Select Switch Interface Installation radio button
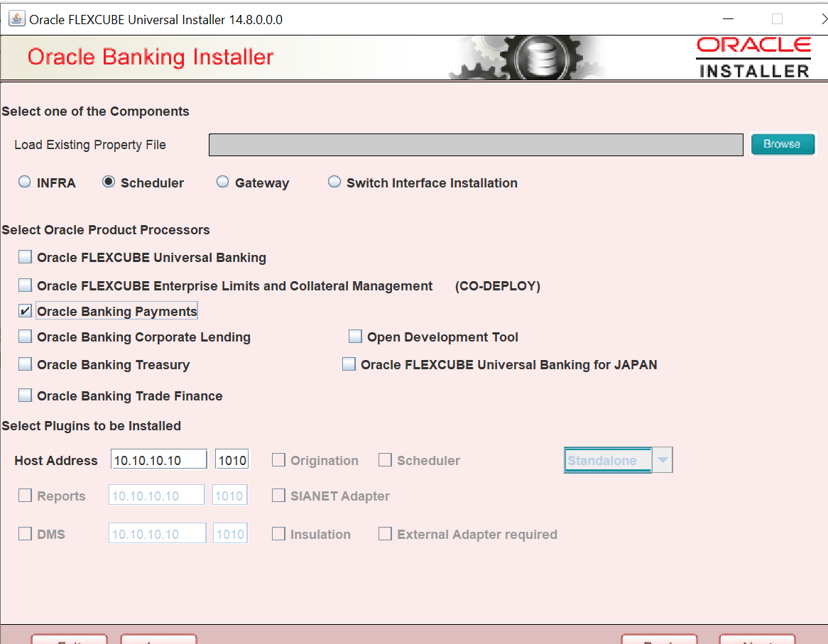This screenshot has width=828, height=644. (334, 182)
